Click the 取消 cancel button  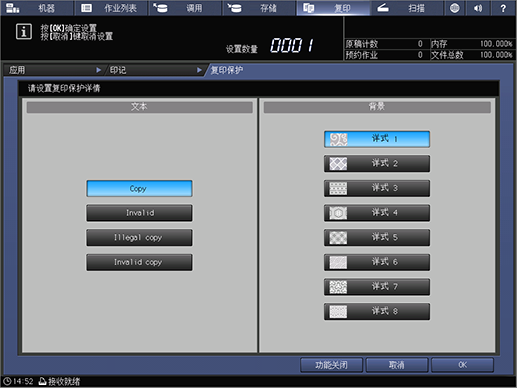click(397, 365)
